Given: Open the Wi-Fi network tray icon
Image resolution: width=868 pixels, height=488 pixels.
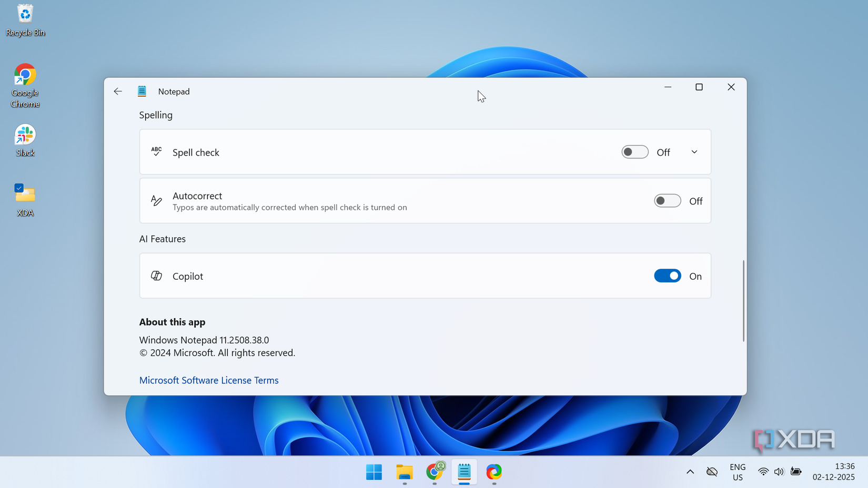Looking at the screenshot, I should (x=763, y=472).
